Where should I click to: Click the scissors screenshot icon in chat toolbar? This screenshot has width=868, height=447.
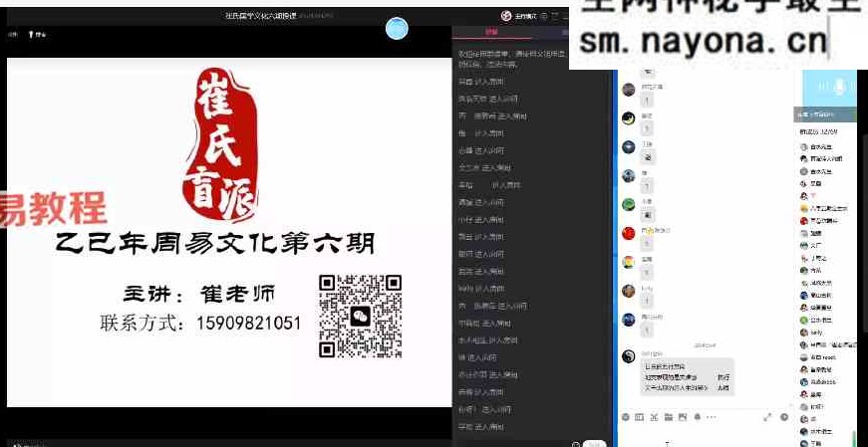(x=654, y=416)
